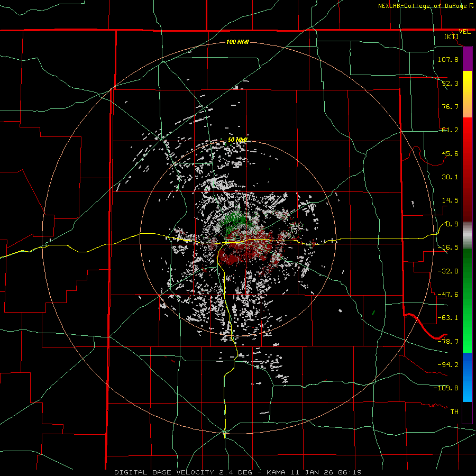Click the purple segment of velocity color bar
The height and width of the screenshot is (476, 476).
click(x=467, y=59)
